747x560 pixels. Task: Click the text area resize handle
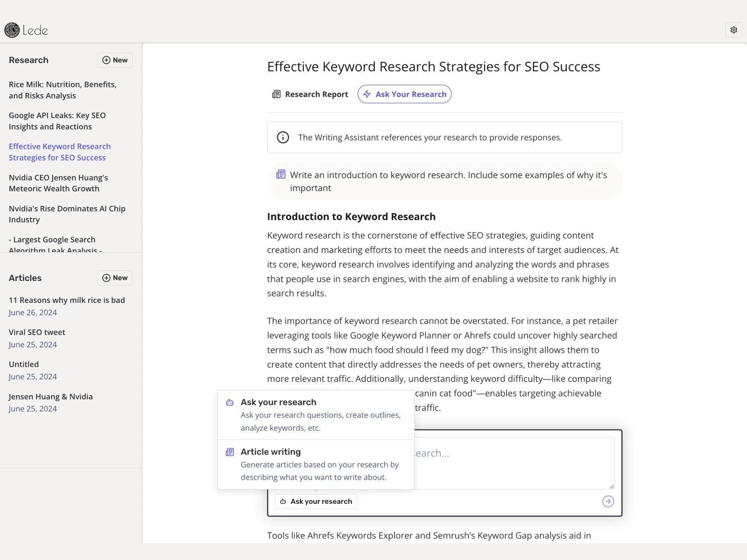pos(612,486)
